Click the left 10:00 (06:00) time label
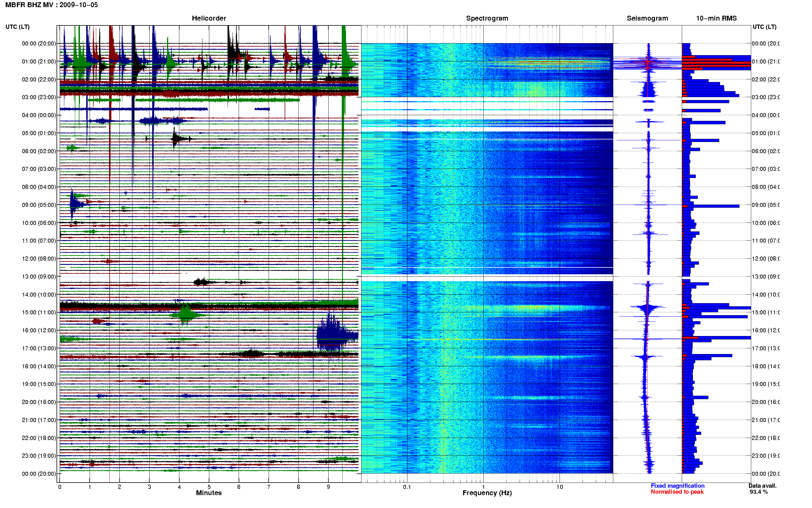Image resolution: width=812 pixels, height=508 pixels. tap(39, 223)
